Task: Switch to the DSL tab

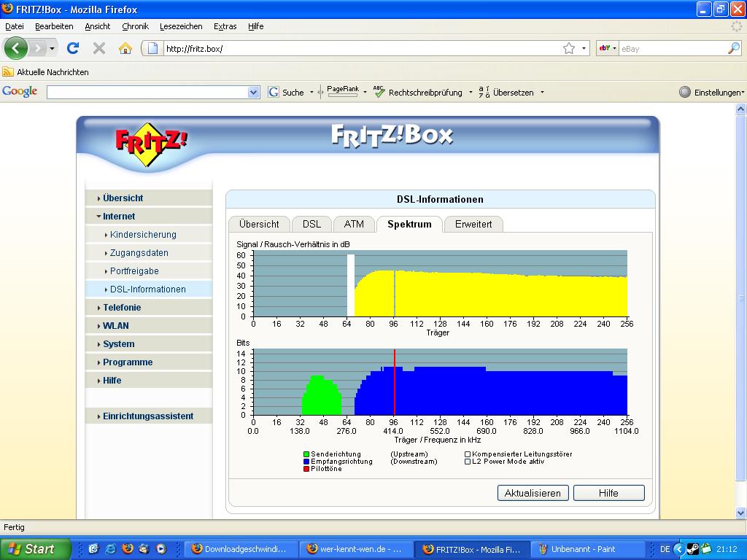Action: pyautogui.click(x=311, y=224)
